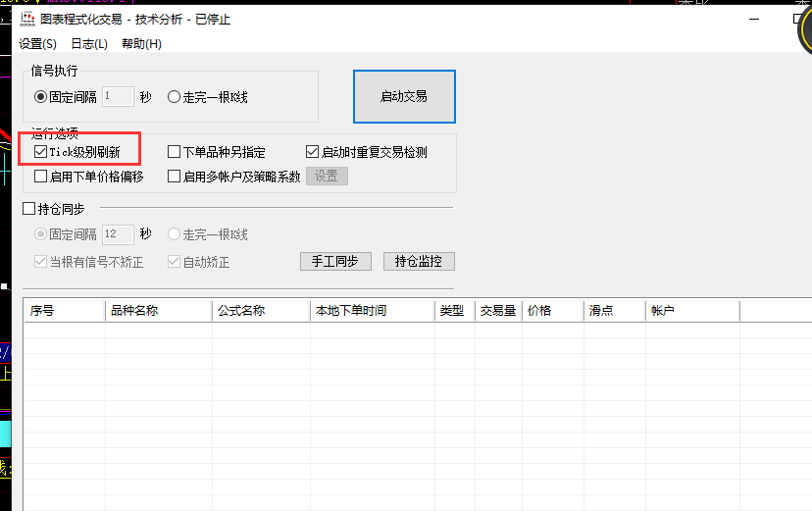Open 持仓监控 position monitor

click(419, 262)
